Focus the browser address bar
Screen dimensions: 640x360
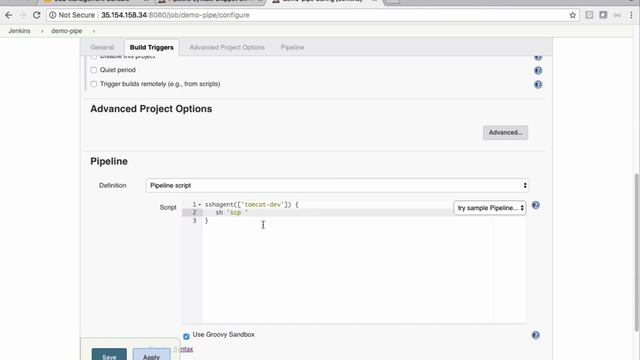308,15
